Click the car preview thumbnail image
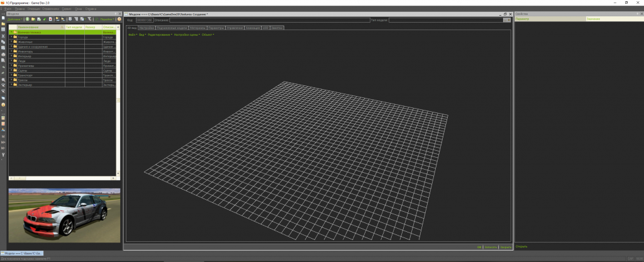The width and height of the screenshot is (644, 262). click(64, 216)
